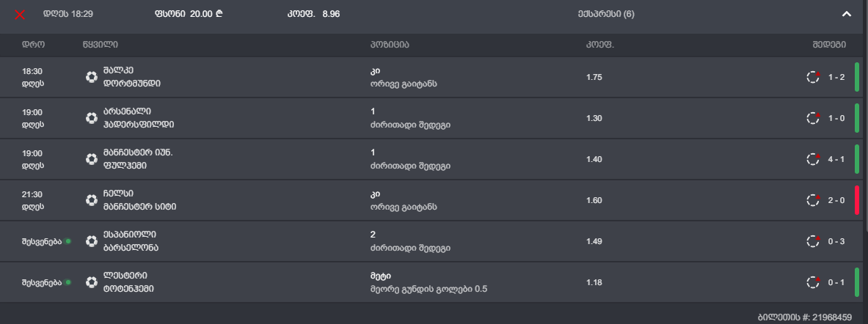Click the green live dot on the Espanyol row
This screenshot has height=324, width=868.
(x=68, y=241)
